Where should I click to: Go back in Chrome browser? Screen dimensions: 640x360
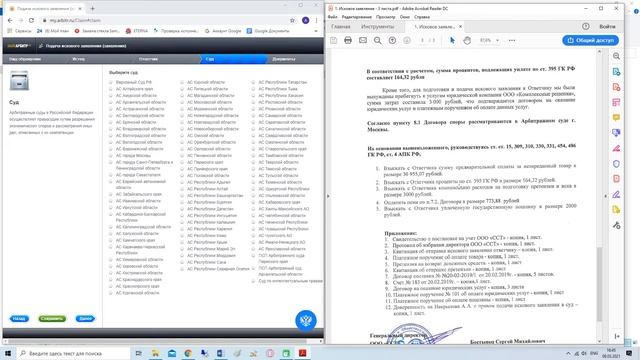[10, 20]
